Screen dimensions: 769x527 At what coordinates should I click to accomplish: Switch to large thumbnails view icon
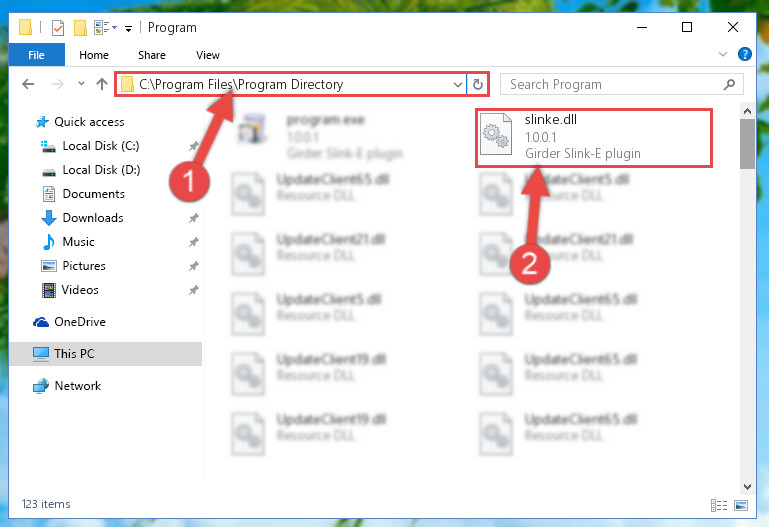(x=741, y=505)
